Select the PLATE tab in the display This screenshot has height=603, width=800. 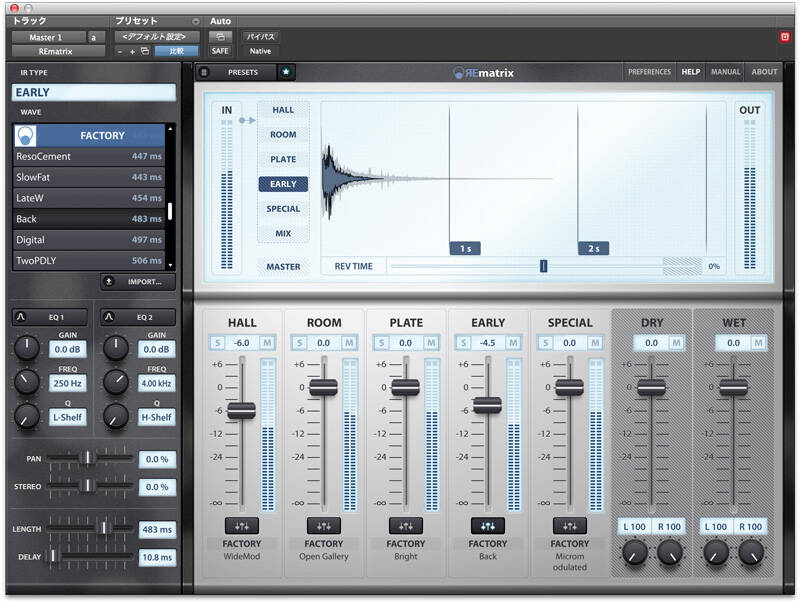click(x=283, y=159)
